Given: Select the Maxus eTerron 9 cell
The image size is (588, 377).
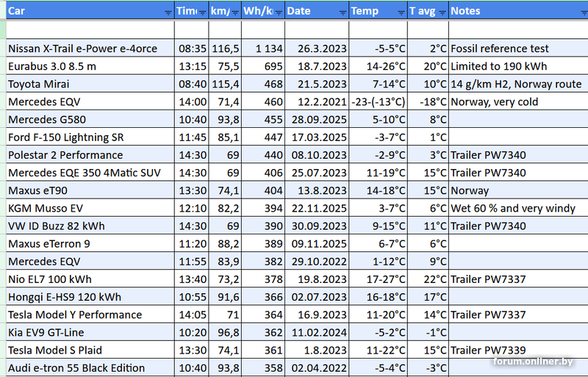Looking at the screenshot, I should pyautogui.click(x=90, y=243).
